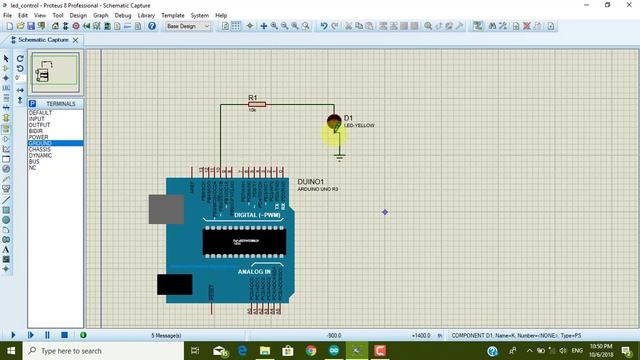Click the Type here to search box
The image size is (640, 360).
(103, 351)
